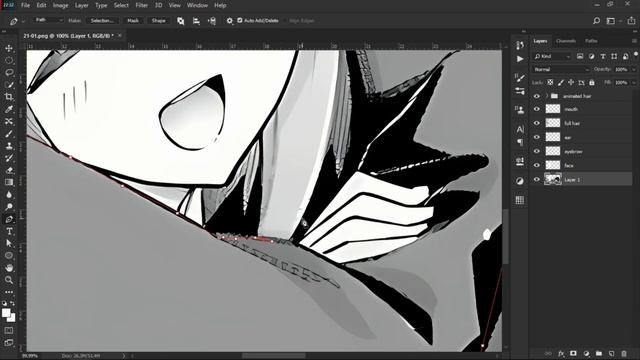The height and width of the screenshot is (360, 640).
Task: Open path alignment options
Action: [x=196, y=21]
